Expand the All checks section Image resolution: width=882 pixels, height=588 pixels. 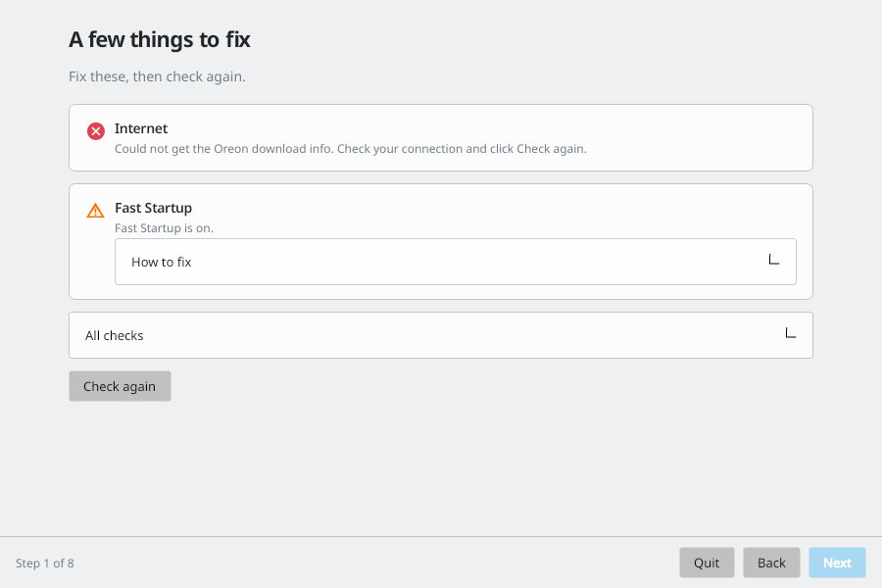click(x=440, y=335)
